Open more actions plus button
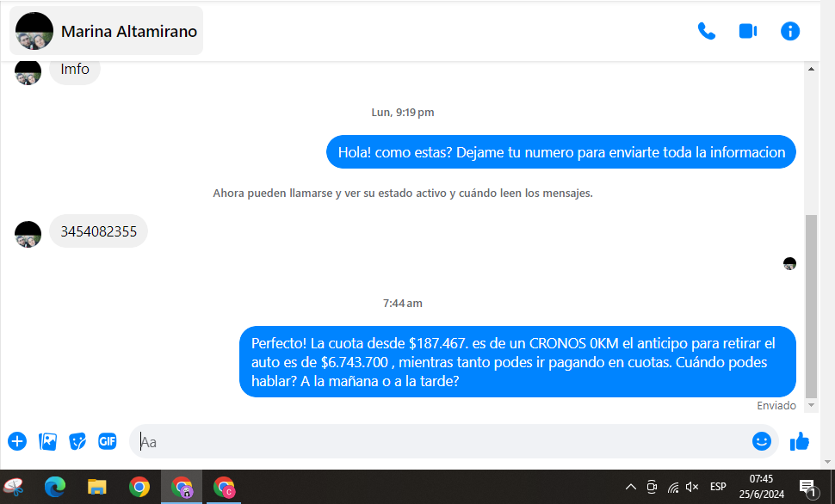 (17, 441)
